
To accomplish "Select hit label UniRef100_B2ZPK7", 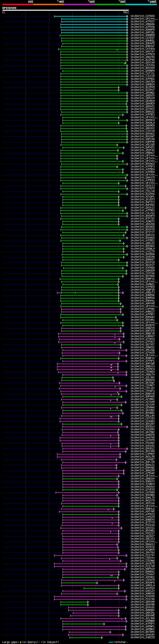I will pos(143,90).
